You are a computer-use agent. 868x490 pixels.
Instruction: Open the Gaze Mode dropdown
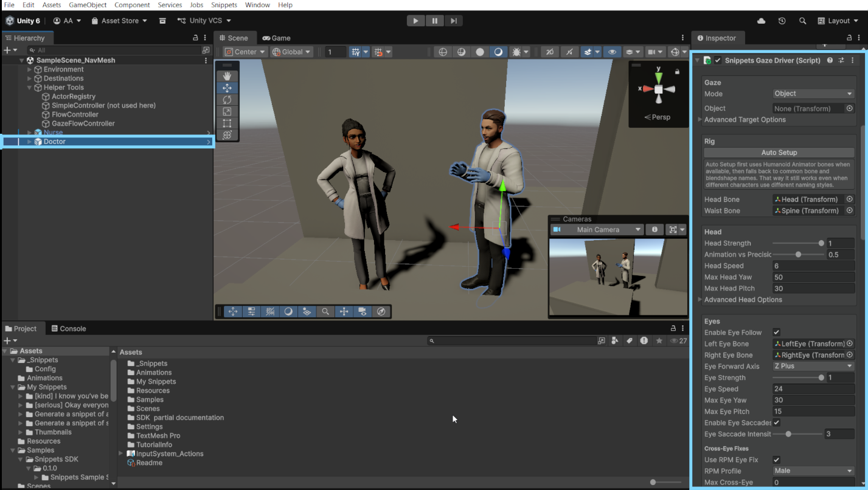click(813, 94)
